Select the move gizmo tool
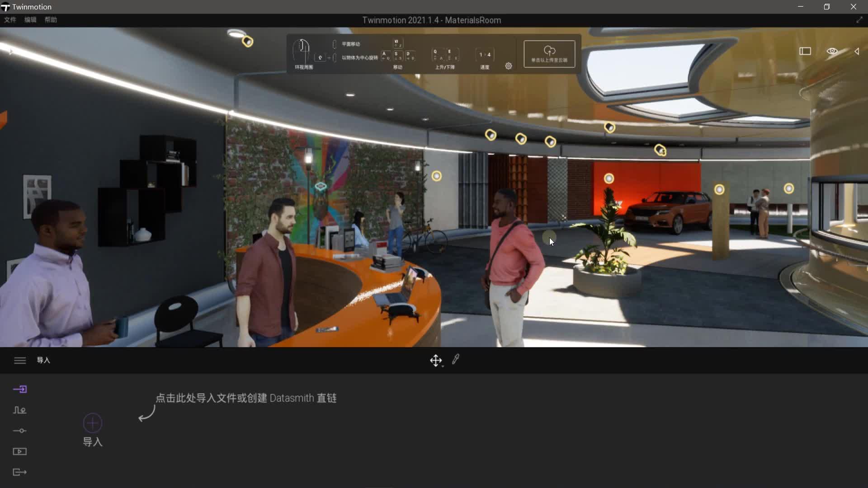The image size is (868, 488). coord(435,360)
